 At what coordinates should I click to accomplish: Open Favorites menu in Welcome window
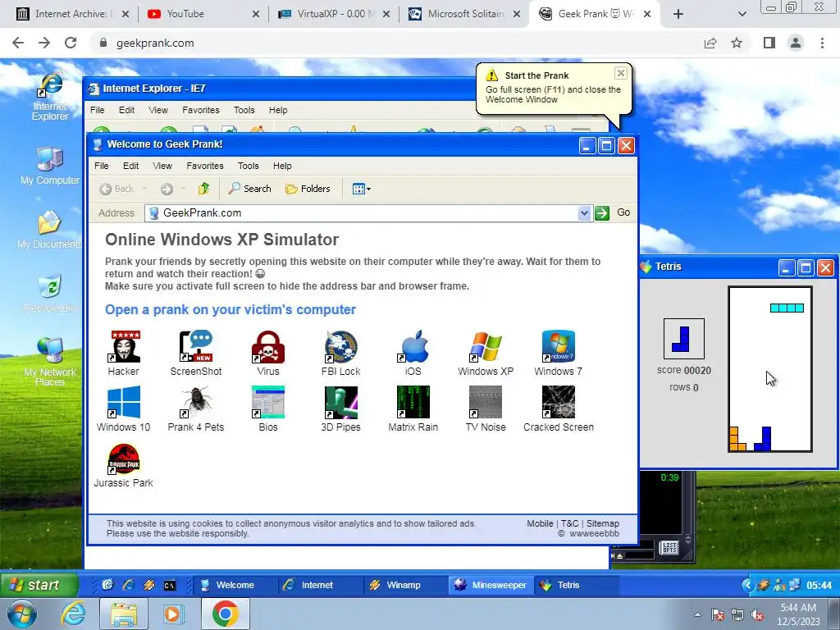204,166
